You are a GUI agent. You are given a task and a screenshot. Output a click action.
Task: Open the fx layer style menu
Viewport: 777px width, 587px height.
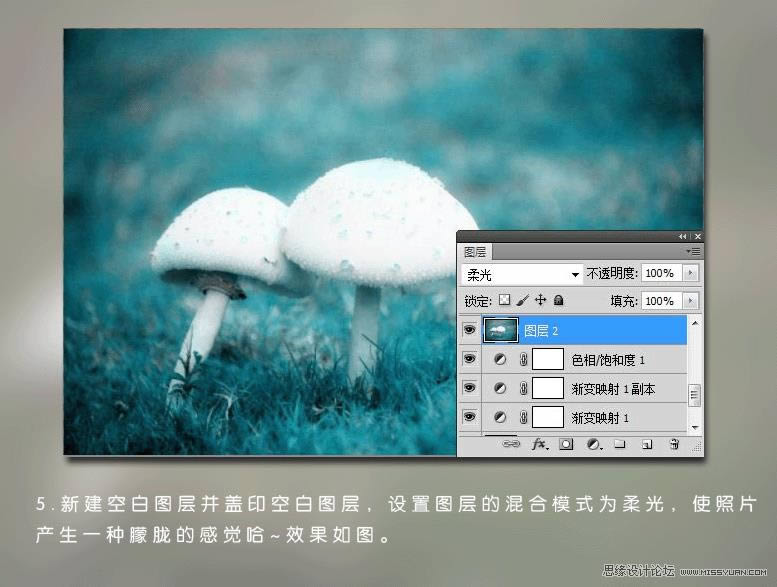point(540,444)
